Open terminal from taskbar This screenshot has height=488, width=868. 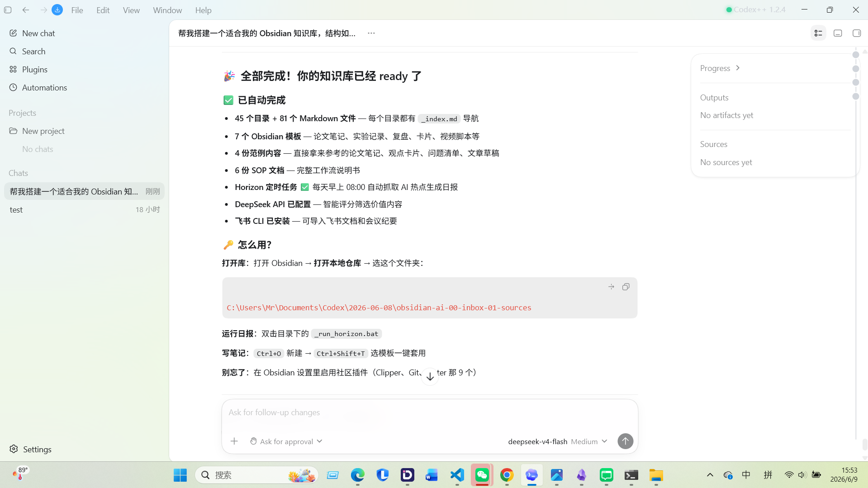coord(631,475)
